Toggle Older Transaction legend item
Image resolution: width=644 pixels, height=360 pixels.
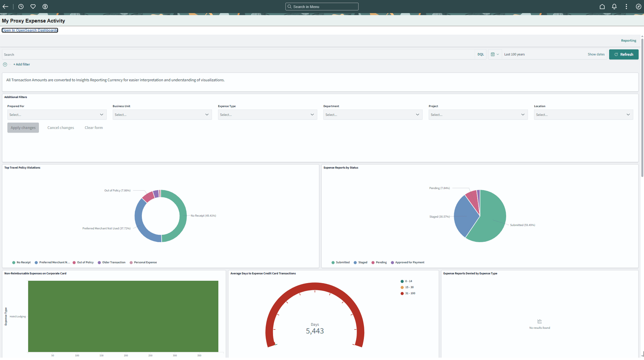point(112,262)
